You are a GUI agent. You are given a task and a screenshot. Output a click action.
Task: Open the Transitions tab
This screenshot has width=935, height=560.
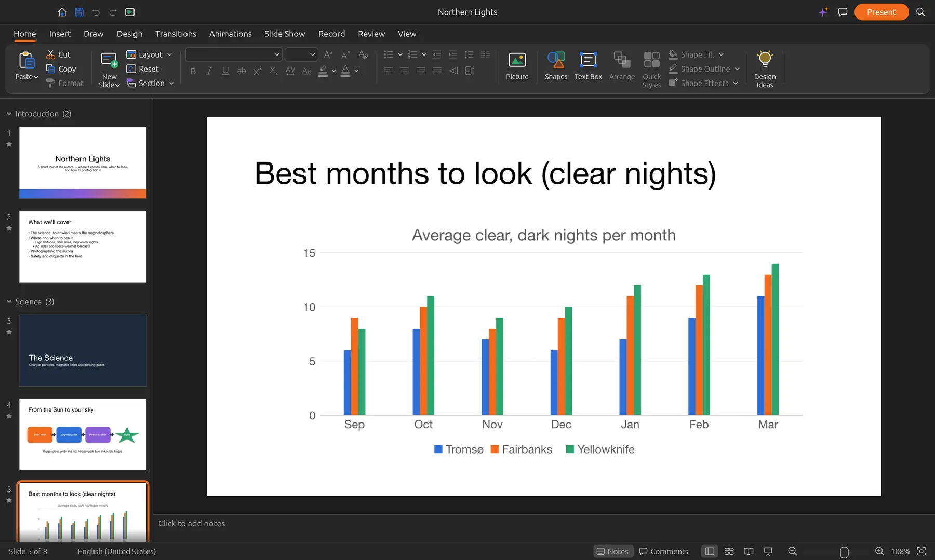(176, 34)
